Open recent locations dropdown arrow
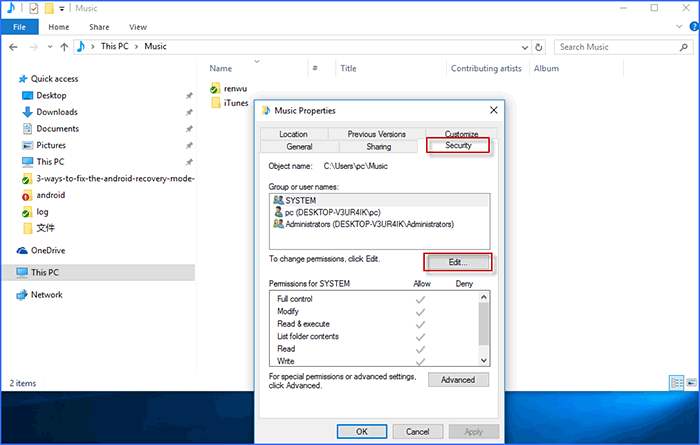This screenshot has height=445, width=700. [50, 47]
